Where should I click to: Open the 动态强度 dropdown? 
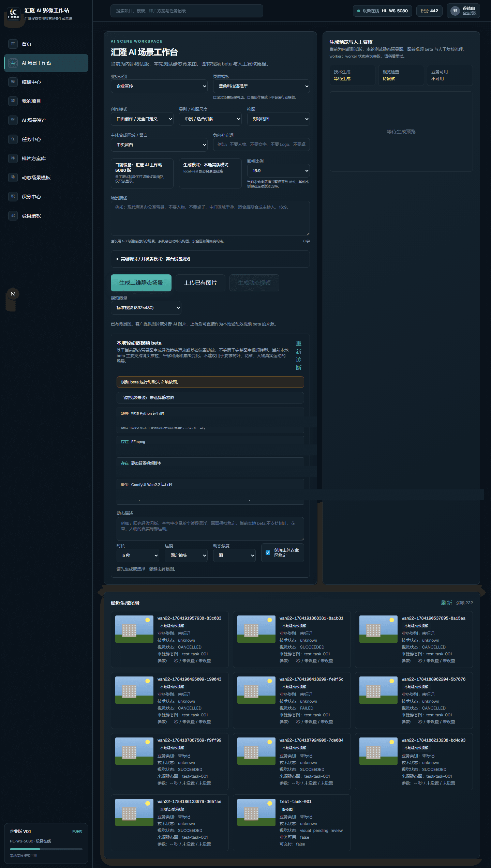tap(235, 555)
